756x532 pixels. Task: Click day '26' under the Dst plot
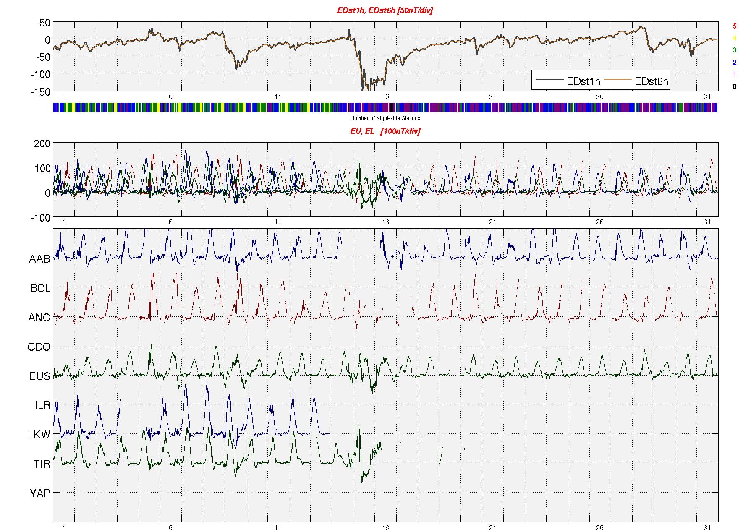(x=599, y=96)
